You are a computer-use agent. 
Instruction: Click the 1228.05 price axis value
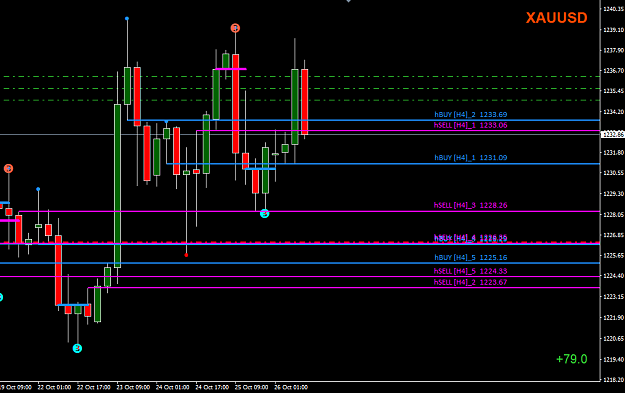click(614, 215)
